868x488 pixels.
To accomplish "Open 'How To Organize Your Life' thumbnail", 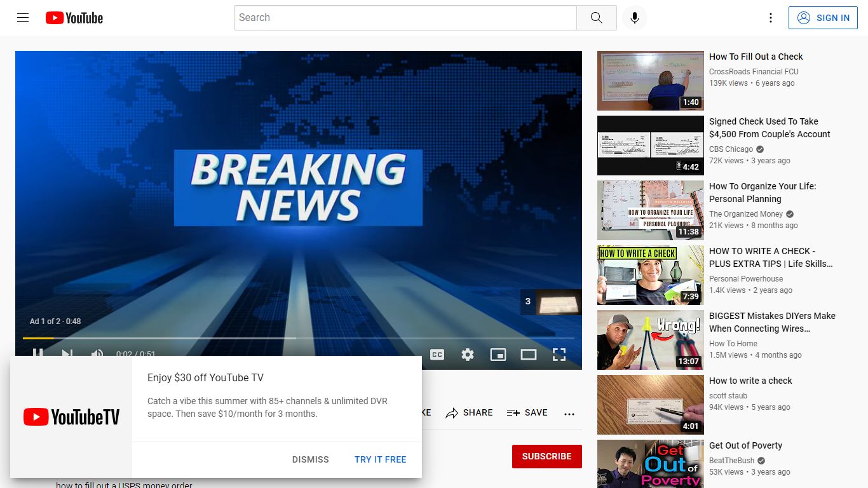I will click(651, 210).
